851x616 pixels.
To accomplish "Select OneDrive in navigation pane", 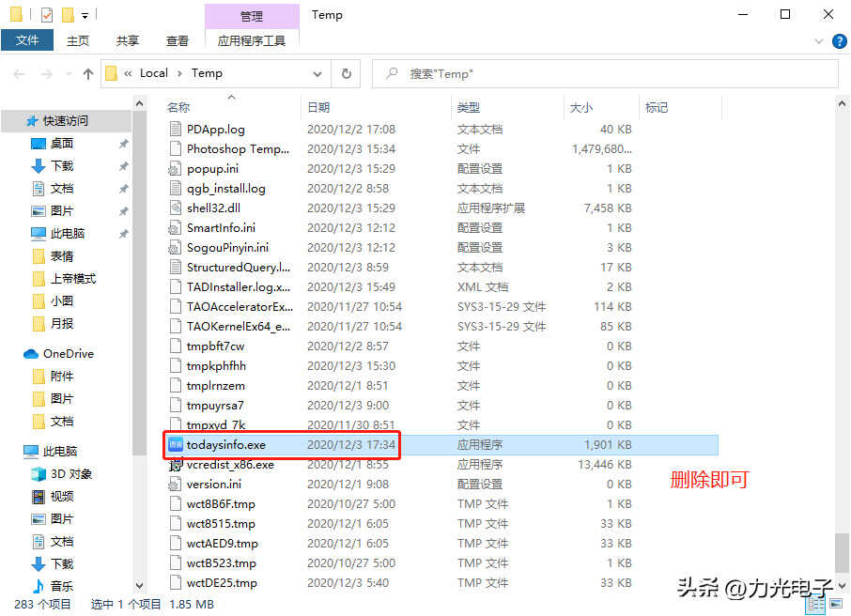I will click(x=68, y=354).
